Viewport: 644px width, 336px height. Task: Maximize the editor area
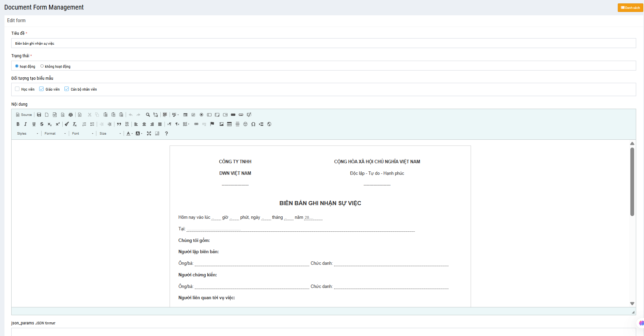click(149, 134)
